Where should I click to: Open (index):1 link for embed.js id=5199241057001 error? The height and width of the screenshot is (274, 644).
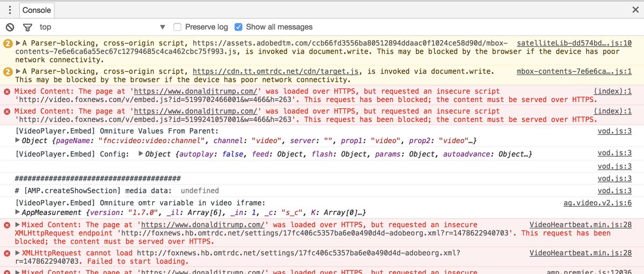[x=613, y=112]
